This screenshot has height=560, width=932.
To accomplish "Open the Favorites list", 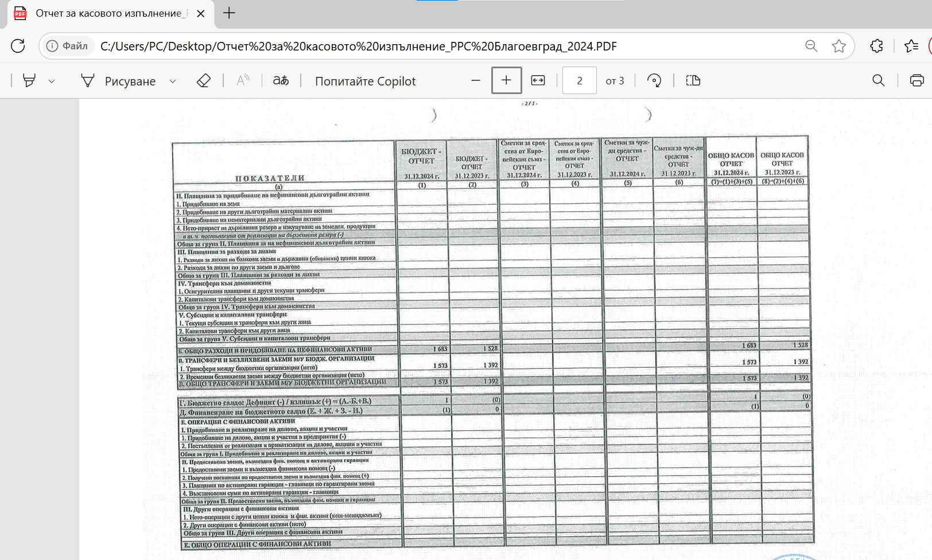I will [x=911, y=46].
